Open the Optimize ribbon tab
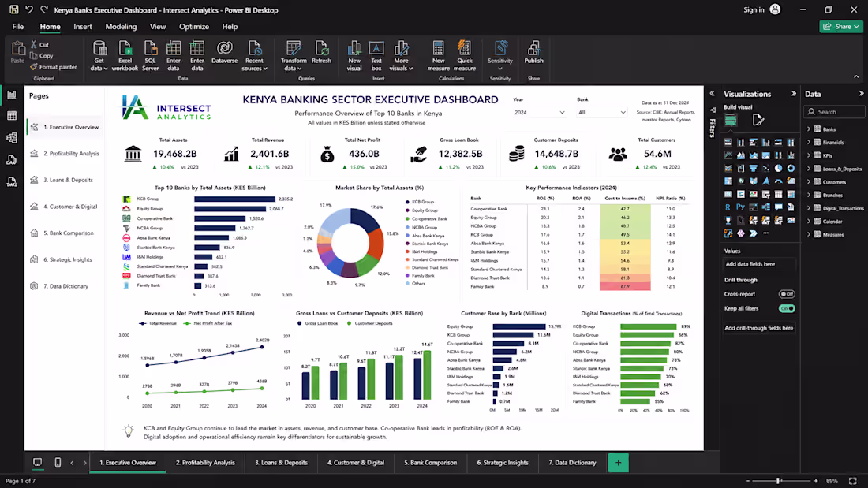This screenshot has height=488, width=868. coord(194,27)
